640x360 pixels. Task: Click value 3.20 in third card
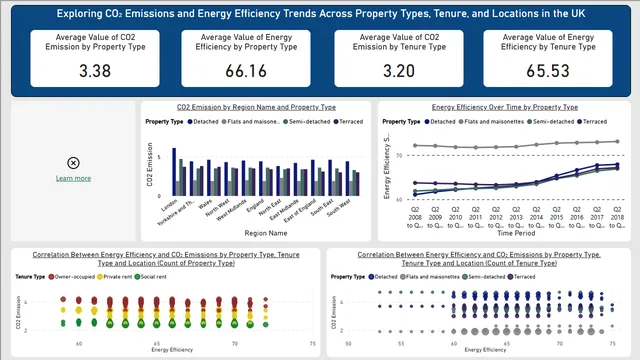(x=399, y=71)
